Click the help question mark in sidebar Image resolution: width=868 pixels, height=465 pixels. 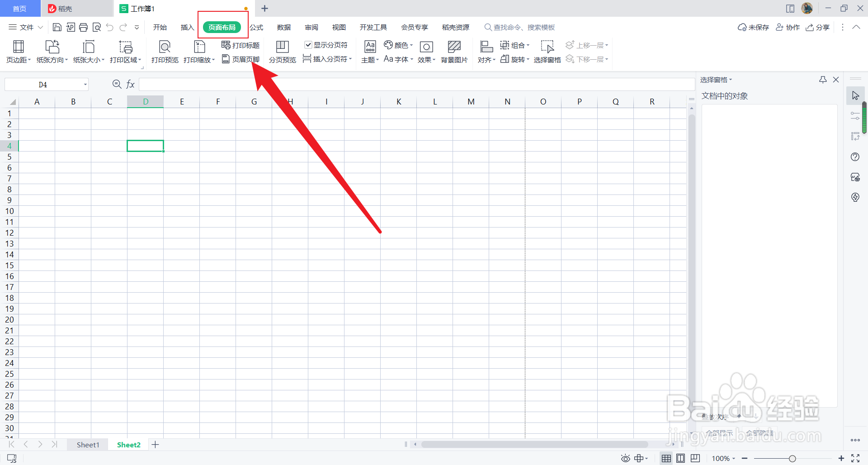(x=855, y=157)
